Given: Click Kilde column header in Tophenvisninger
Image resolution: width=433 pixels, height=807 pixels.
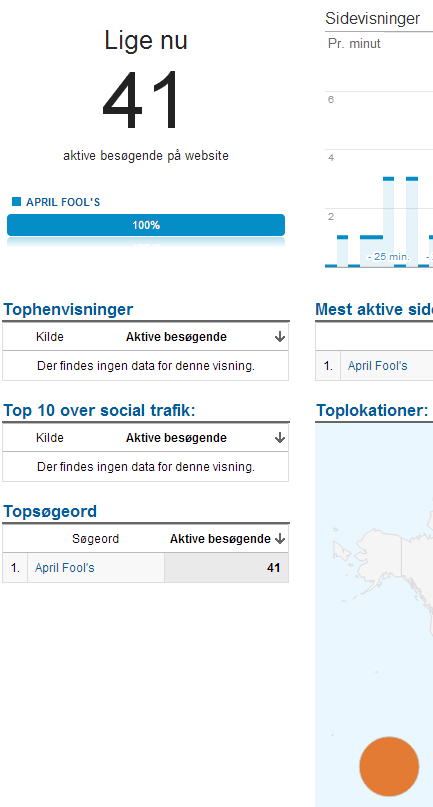Looking at the screenshot, I should [x=50, y=337].
